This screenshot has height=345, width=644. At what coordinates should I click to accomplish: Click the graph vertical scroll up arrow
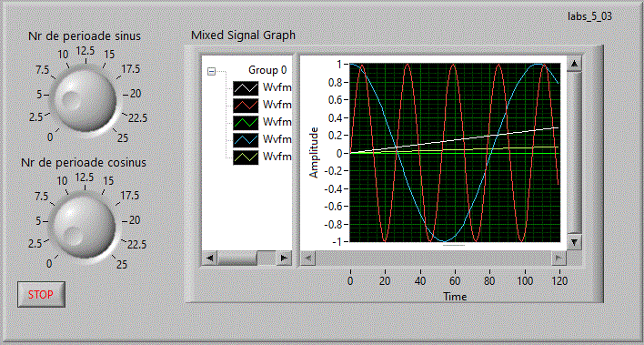coord(574,64)
